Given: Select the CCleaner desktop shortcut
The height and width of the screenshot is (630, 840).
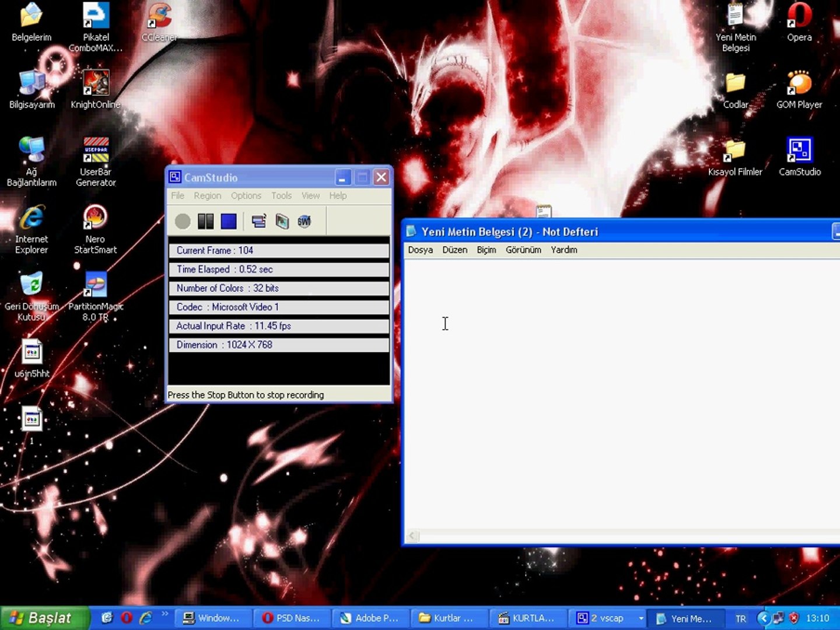Looking at the screenshot, I should coord(159,22).
